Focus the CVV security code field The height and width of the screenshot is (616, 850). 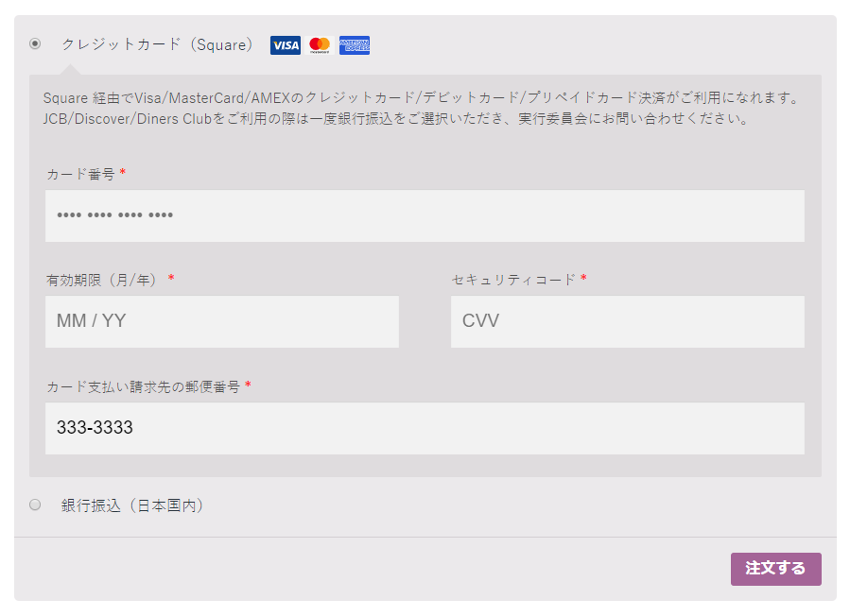(x=627, y=321)
